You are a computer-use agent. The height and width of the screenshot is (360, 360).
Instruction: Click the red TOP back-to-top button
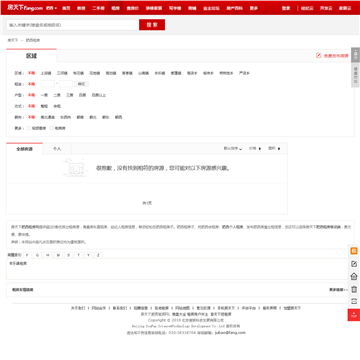point(354,315)
